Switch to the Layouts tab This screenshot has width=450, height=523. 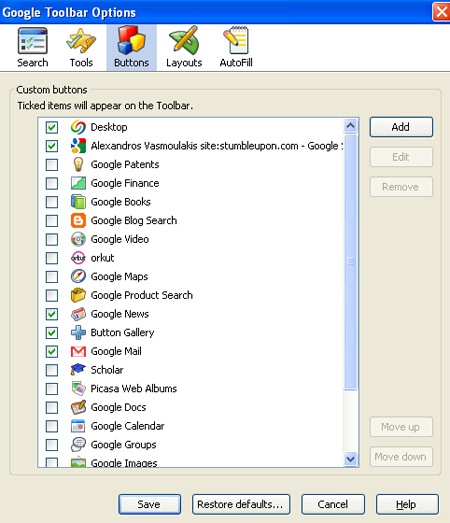(x=184, y=48)
